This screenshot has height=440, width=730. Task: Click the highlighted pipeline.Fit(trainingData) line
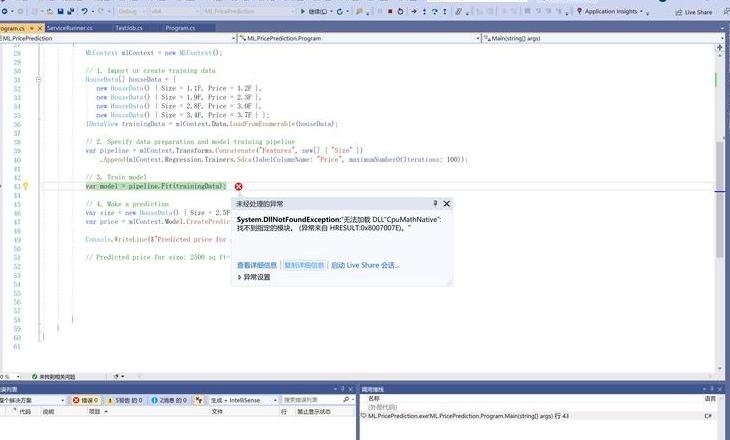tap(155, 186)
